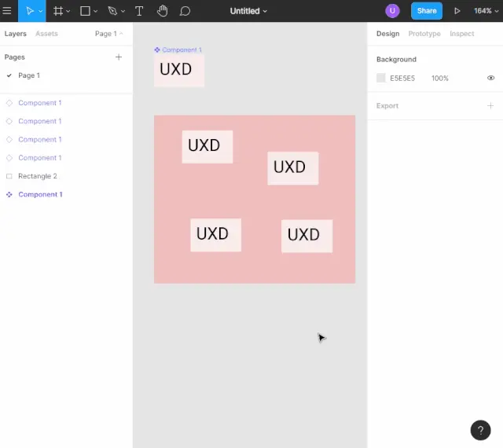The width and height of the screenshot is (503, 448).
Task: Click the Export section label
Action: tap(387, 106)
